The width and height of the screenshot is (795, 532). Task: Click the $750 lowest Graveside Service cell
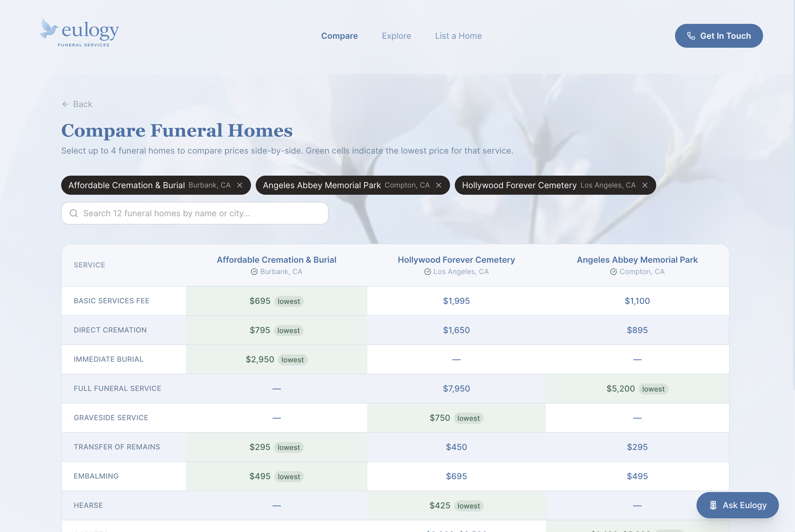click(456, 418)
